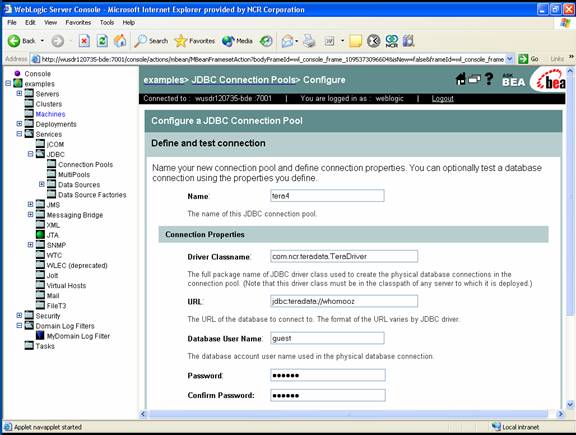Click the console help question mark icon
Viewport: 576px width, 435px height.
[489, 79]
